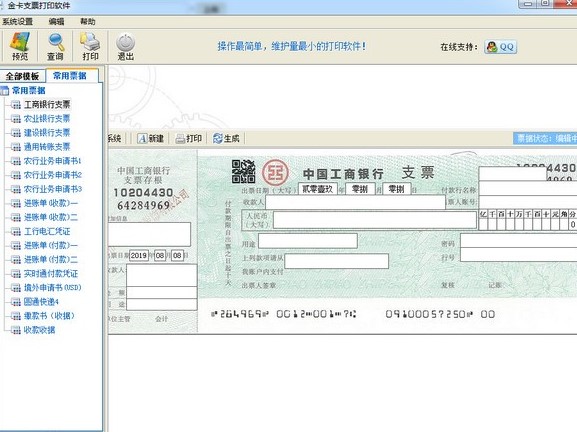
Task: Select 进账单(收款)一 template
Action: (51, 203)
